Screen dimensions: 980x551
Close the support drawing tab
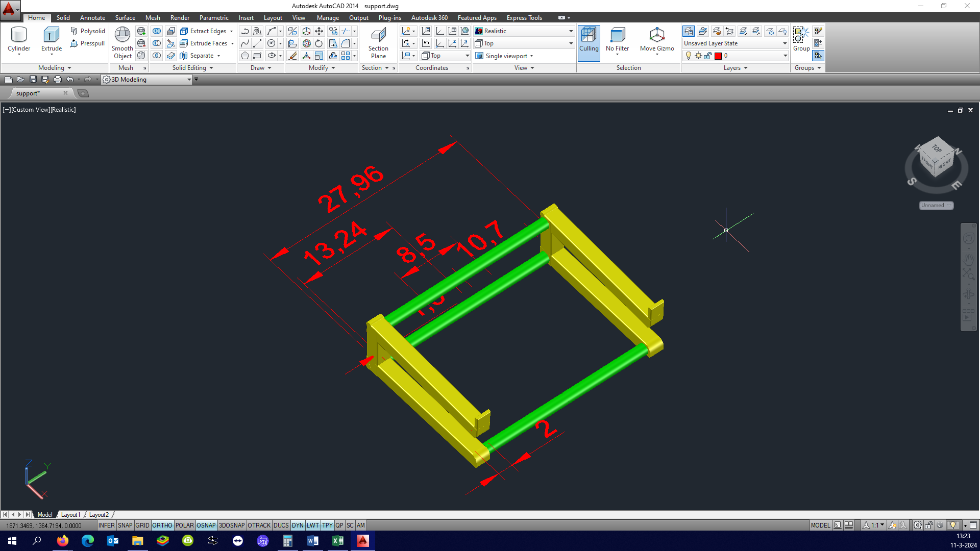click(x=65, y=93)
